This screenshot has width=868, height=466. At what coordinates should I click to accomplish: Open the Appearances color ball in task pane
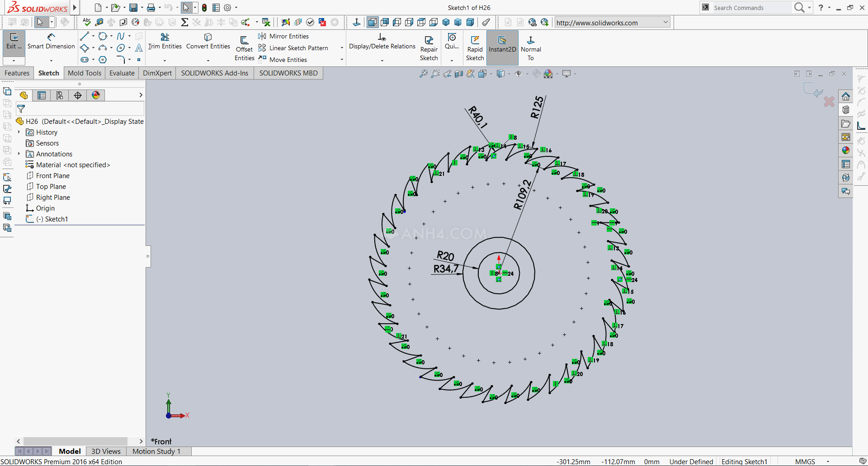(x=846, y=151)
